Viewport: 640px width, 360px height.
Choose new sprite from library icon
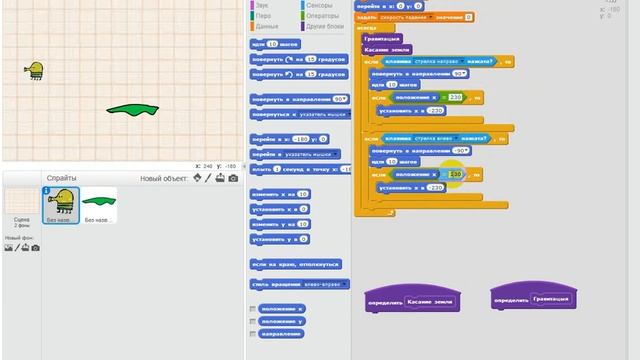point(197,178)
